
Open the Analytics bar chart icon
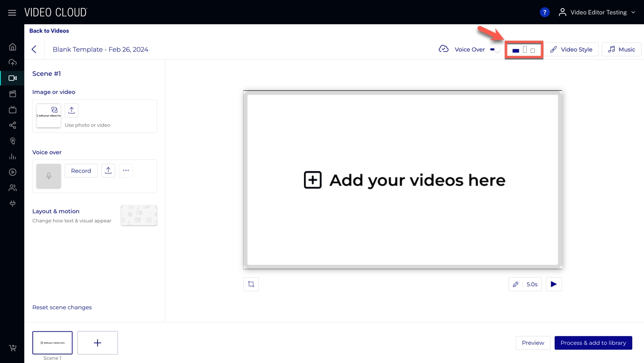13,156
